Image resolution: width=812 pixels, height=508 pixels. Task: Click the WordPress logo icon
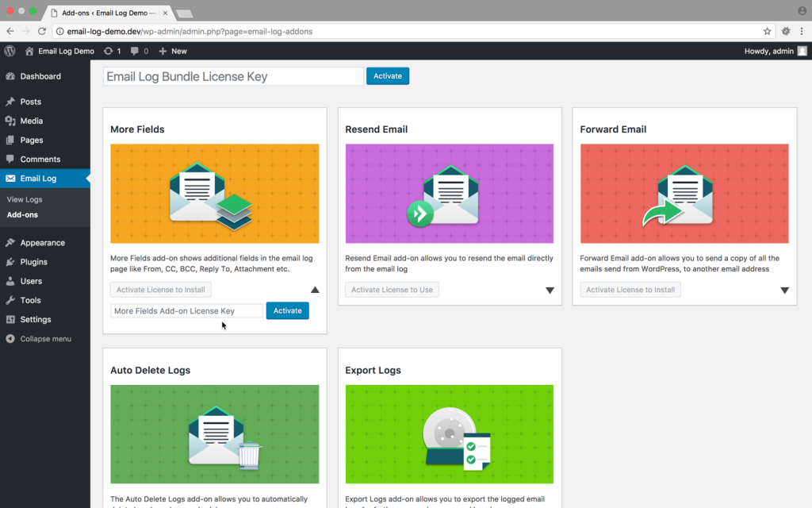pos(10,51)
